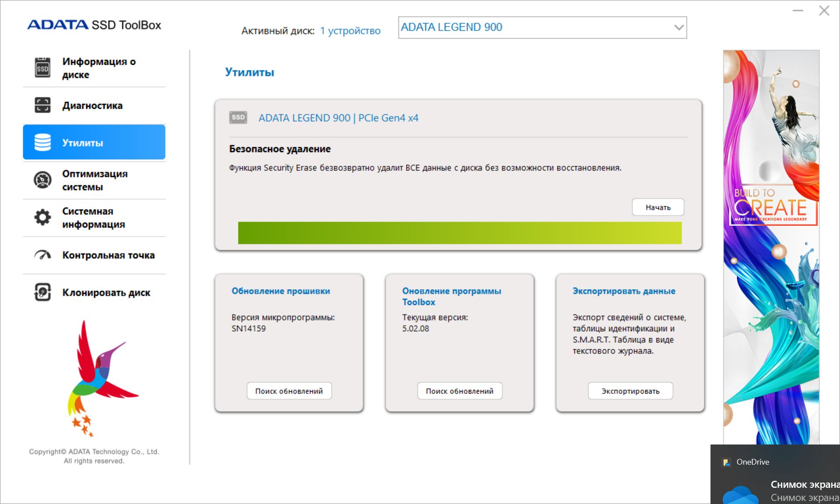
Task: Click the Benchmark speedometer icon
Action: 42,255
